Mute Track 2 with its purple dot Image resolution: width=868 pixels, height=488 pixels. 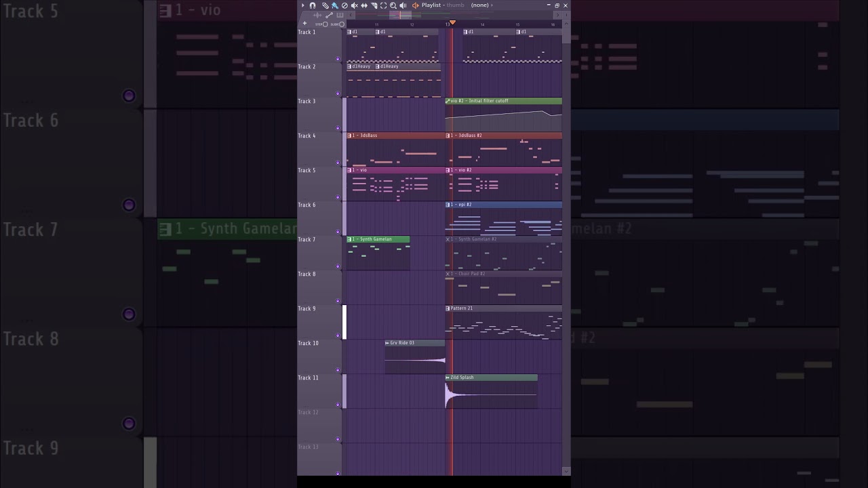338,94
